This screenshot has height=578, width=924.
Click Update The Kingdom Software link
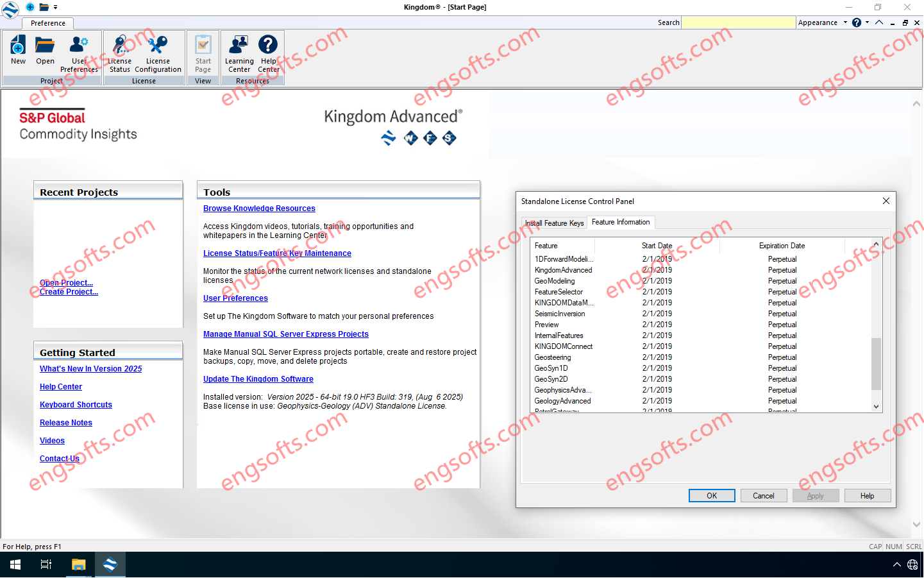tap(258, 379)
